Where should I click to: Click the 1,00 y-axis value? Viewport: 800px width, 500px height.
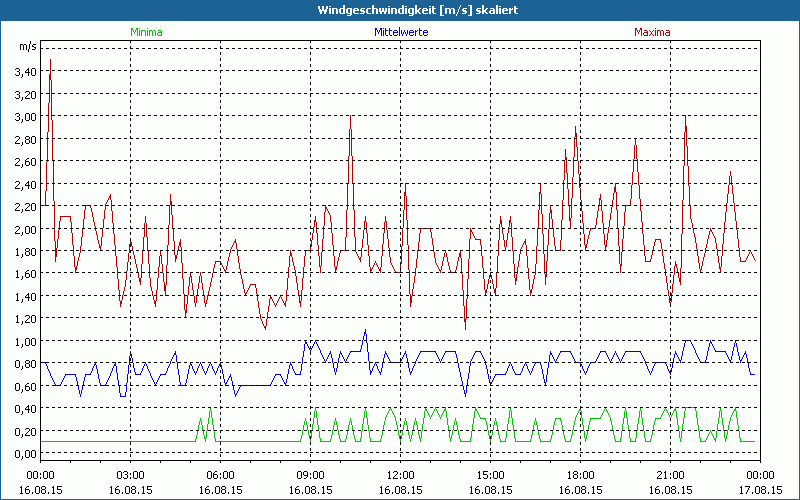(25, 342)
